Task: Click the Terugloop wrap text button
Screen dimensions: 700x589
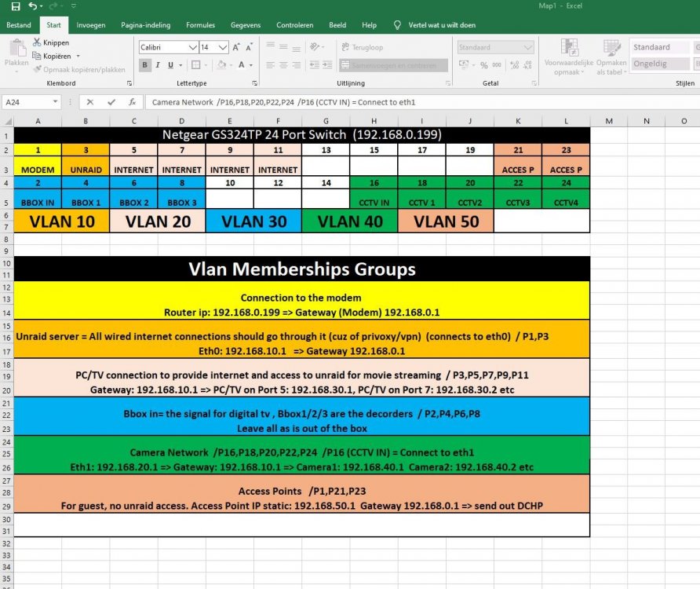Action: (x=362, y=47)
